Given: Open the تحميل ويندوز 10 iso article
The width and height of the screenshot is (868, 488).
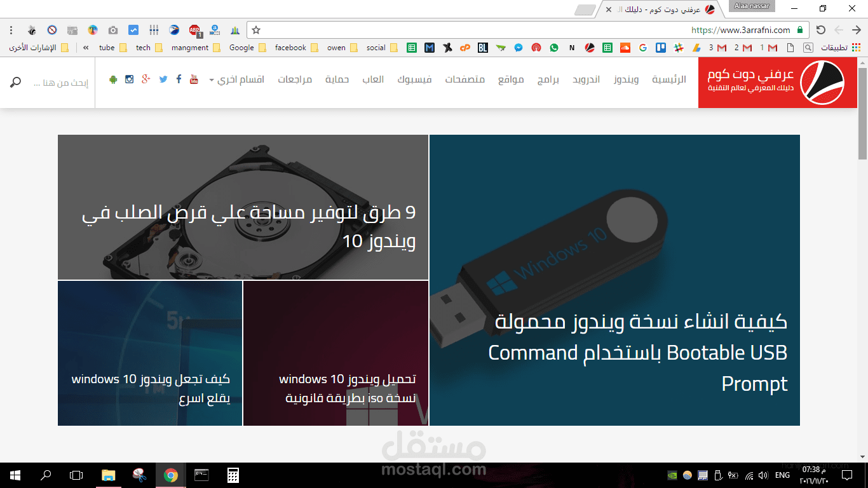Looking at the screenshot, I should click(x=336, y=353).
